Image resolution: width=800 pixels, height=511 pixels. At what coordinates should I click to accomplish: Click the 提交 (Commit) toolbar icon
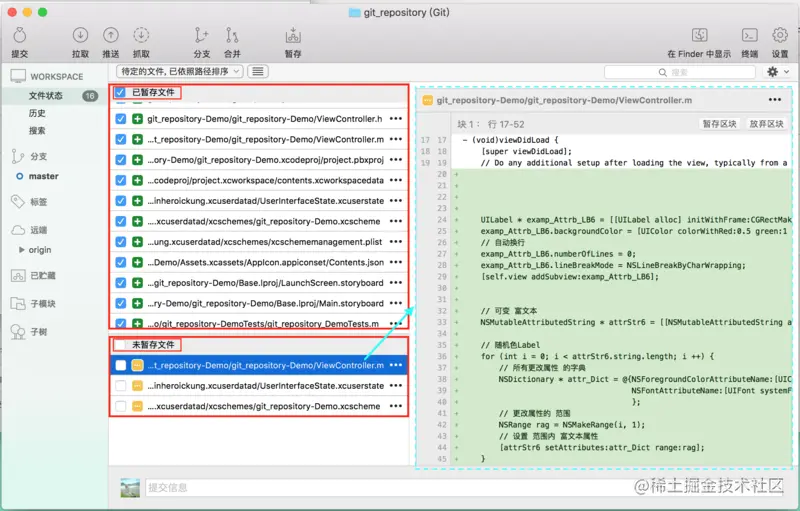click(20, 36)
